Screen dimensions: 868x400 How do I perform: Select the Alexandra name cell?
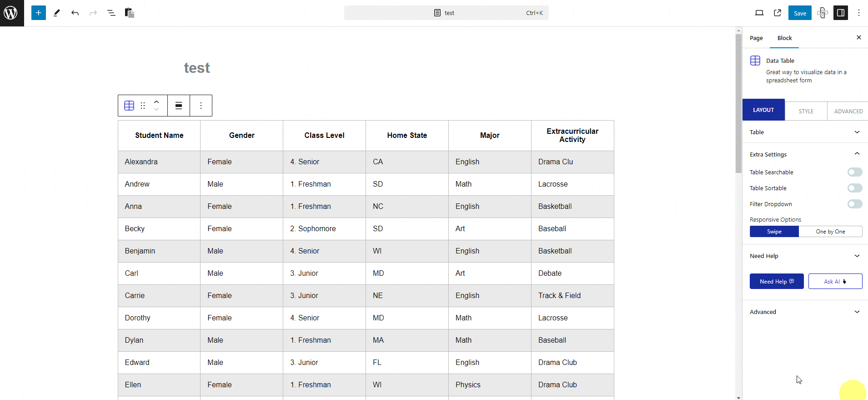click(159, 162)
